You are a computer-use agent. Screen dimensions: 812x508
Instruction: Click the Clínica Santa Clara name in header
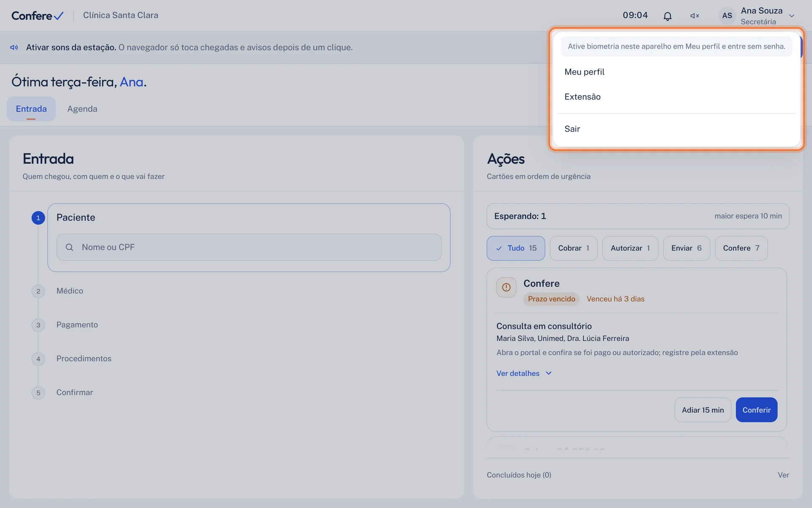pos(121,15)
